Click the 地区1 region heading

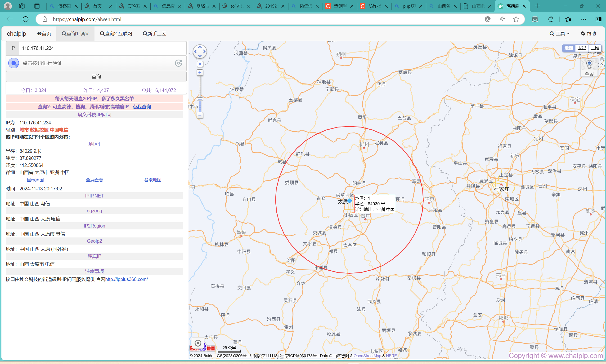[x=94, y=144]
